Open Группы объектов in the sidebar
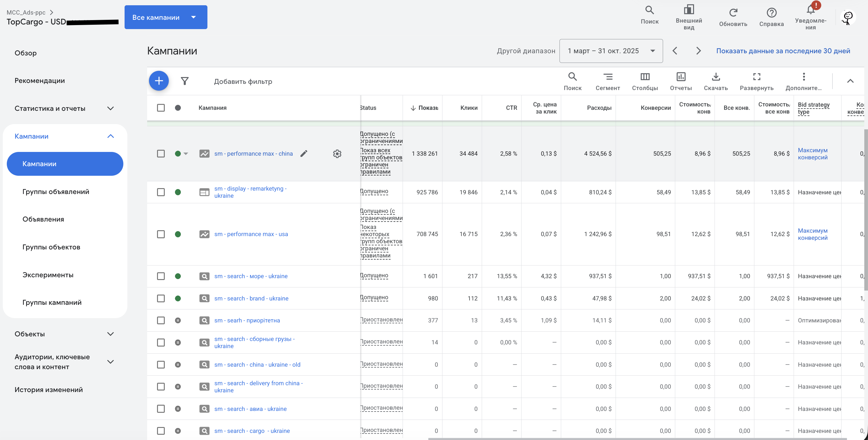This screenshot has height=440, width=868. point(51,247)
